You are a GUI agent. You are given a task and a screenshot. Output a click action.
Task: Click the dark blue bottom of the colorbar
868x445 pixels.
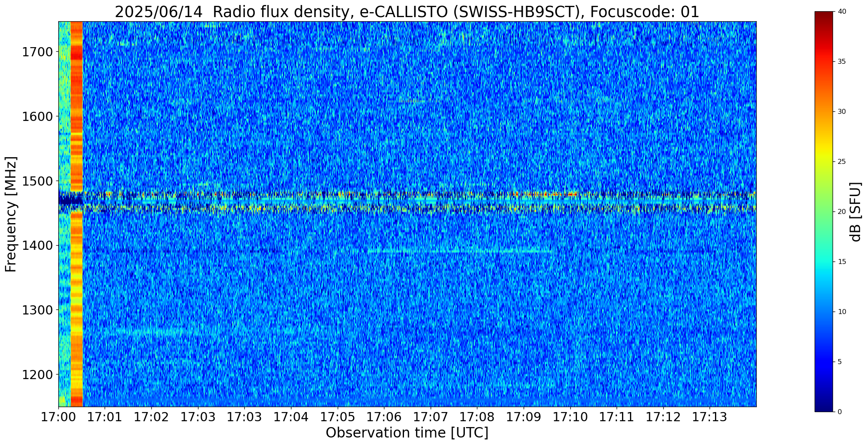coord(825,405)
